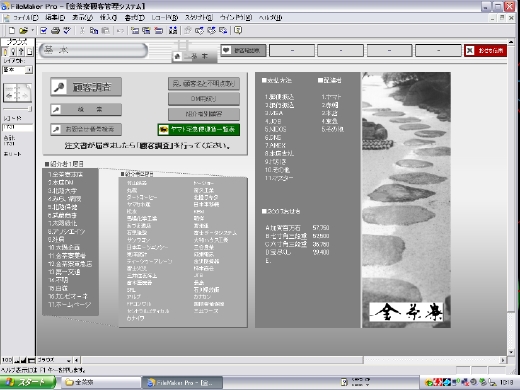520x390 pixels.
Task: Click the Paste clipboard toolbar icon
Action: pyautogui.click(x=105, y=31)
